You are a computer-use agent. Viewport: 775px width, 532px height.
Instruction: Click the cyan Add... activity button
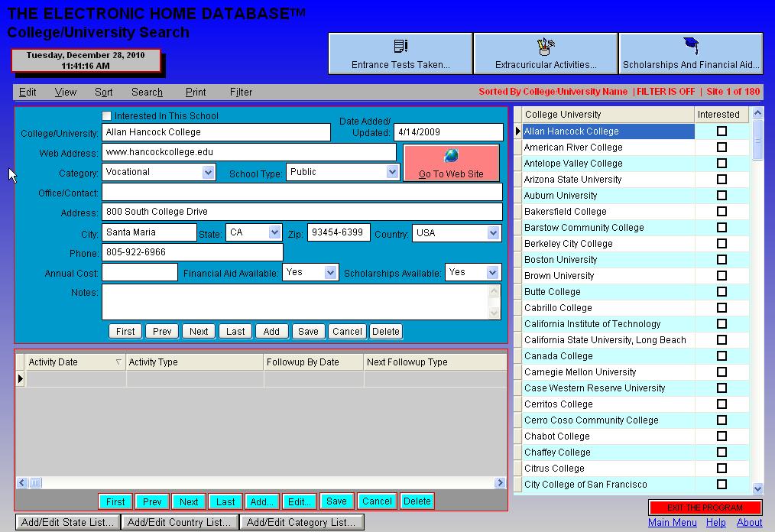[262, 501]
